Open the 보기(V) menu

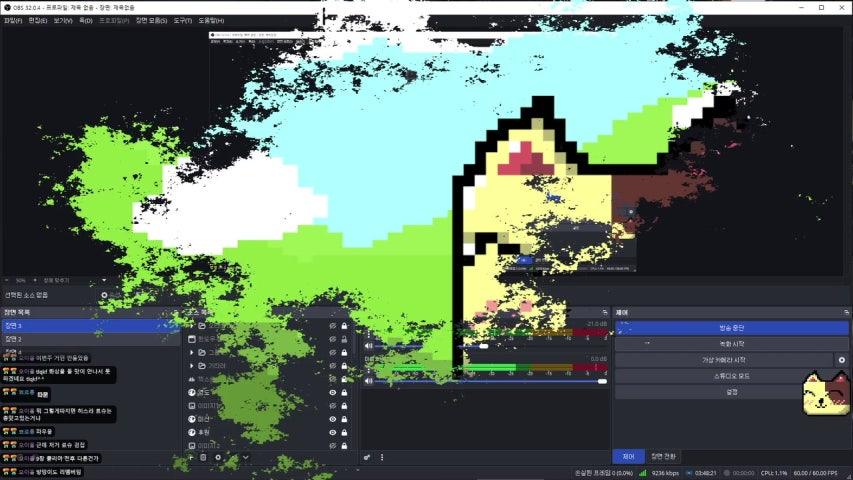pos(63,21)
